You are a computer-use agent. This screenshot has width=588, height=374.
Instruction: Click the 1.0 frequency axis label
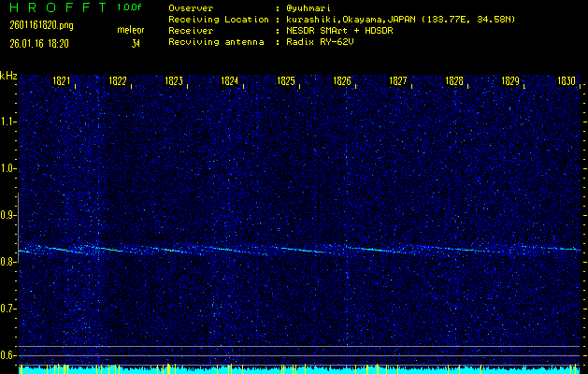[x=8, y=168]
